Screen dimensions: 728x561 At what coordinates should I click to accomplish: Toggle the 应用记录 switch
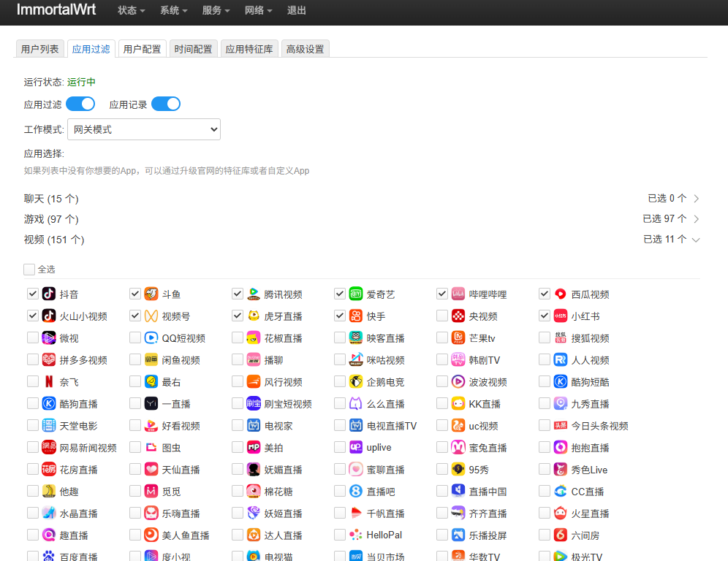click(x=166, y=104)
